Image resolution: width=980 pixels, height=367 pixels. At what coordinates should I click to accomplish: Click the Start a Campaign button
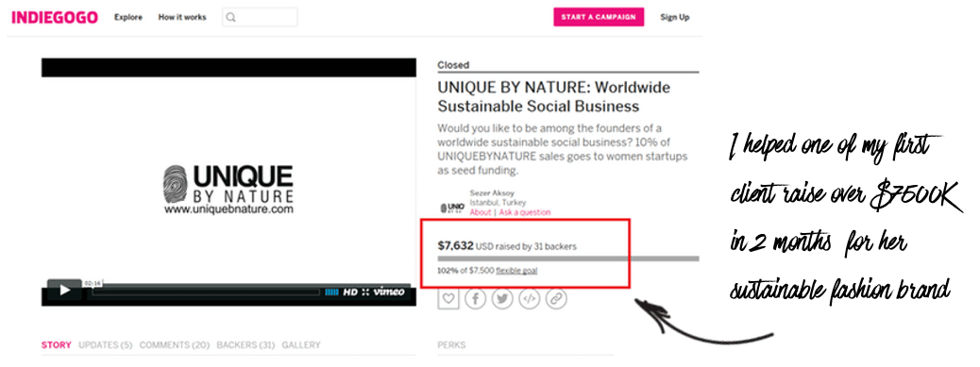599,17
